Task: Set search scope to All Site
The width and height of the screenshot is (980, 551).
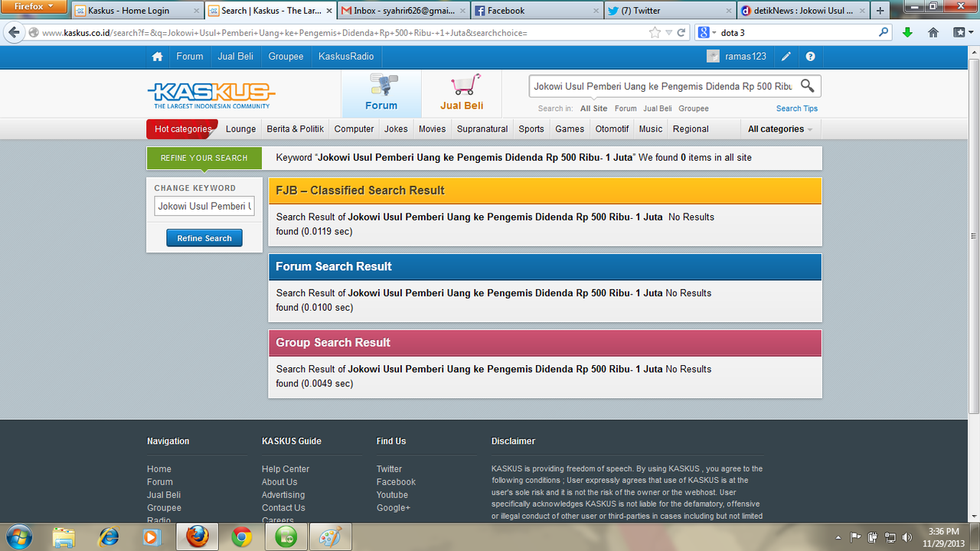Action: point(594,109)
